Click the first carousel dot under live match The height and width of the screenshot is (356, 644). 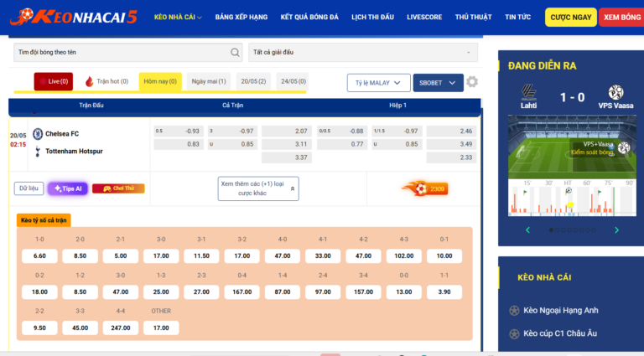click(551, 230)
